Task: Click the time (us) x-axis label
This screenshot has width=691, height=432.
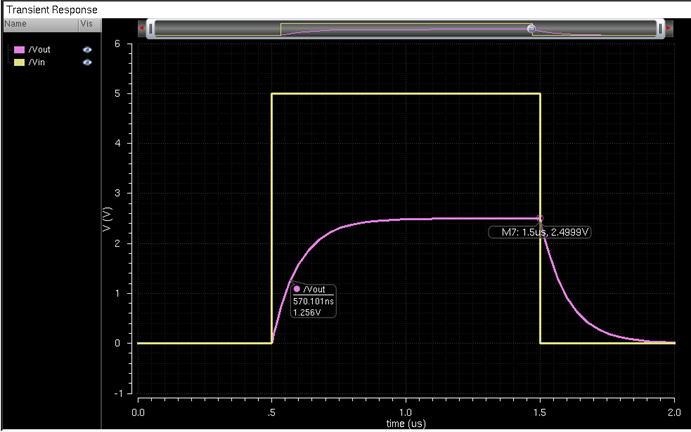Action: [x=404, y=423]
